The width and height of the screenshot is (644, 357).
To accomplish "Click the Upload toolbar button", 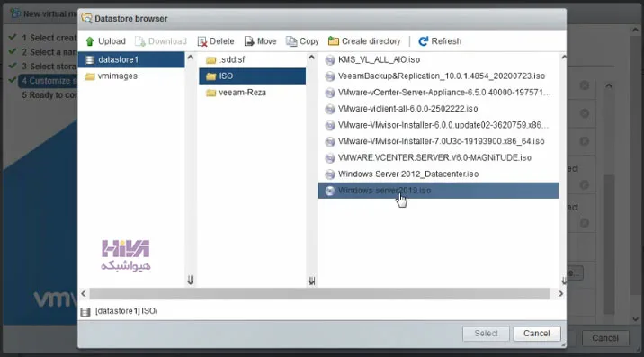I will coord(105,41).
